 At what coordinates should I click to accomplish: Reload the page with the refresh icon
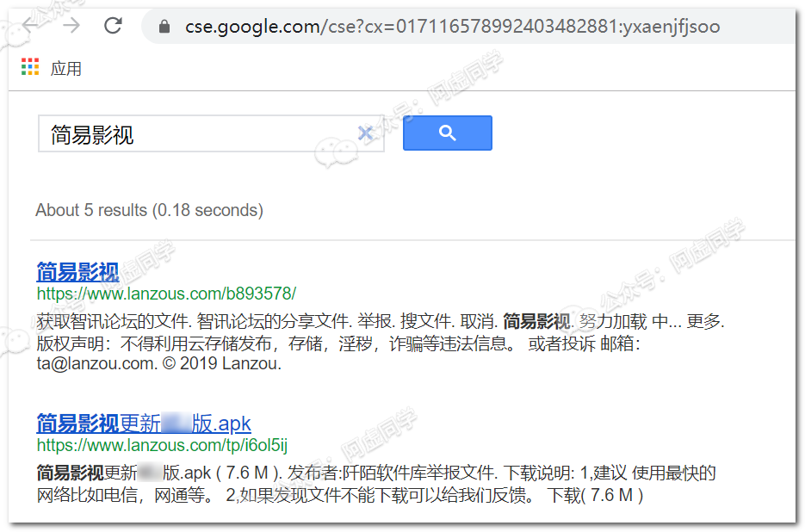(x=113, y=25)
